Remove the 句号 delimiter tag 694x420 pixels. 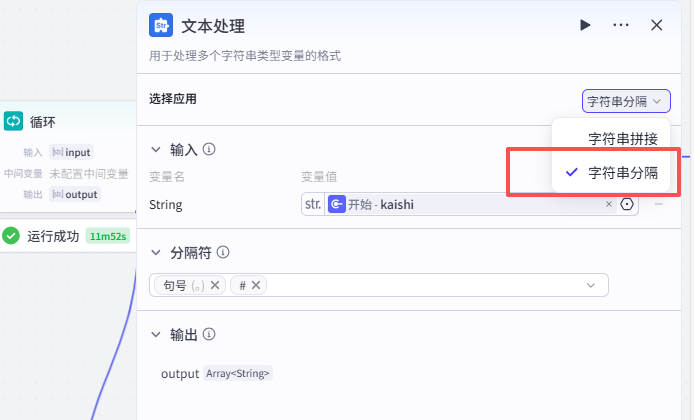(216, 285)
